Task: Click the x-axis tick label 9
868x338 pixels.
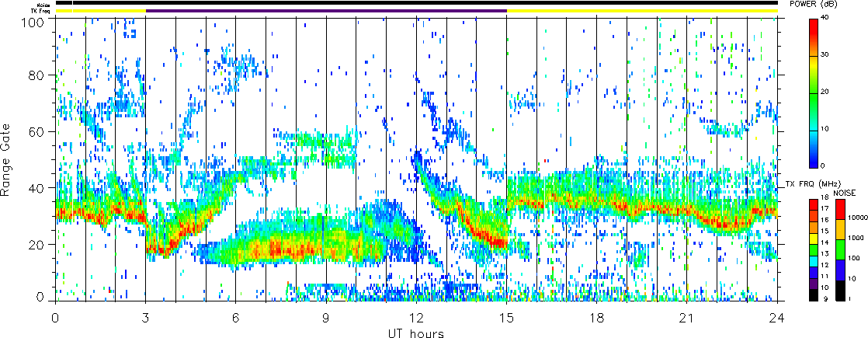Action: [326, 318]
